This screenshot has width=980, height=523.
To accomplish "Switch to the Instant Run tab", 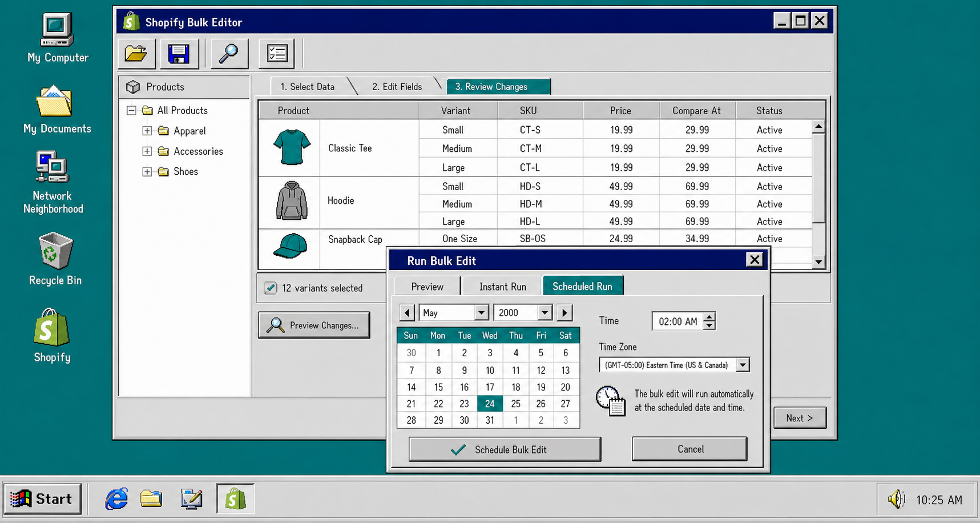I will [x=502, y=287].
